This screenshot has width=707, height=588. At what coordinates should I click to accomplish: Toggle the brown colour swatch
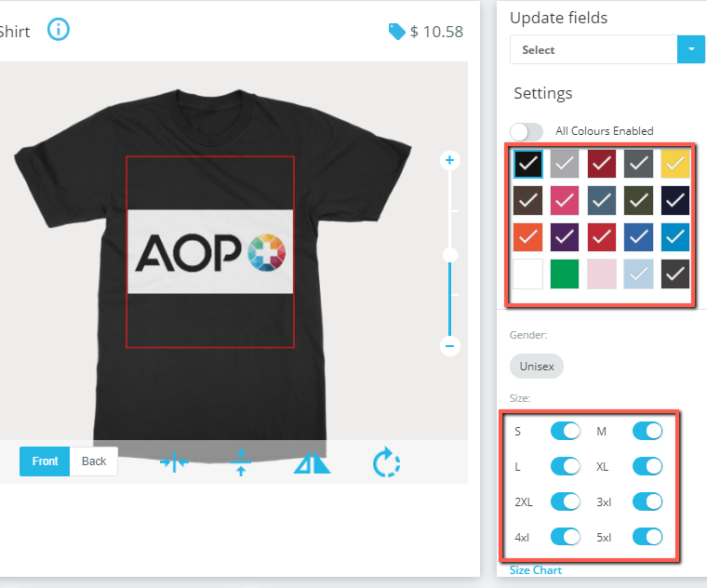(527, 200)
